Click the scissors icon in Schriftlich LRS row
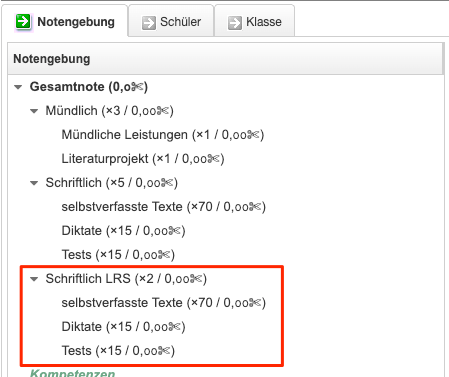The width and height of the screenshot is (449, 377). pyautogui.click(x=197, y=279)
